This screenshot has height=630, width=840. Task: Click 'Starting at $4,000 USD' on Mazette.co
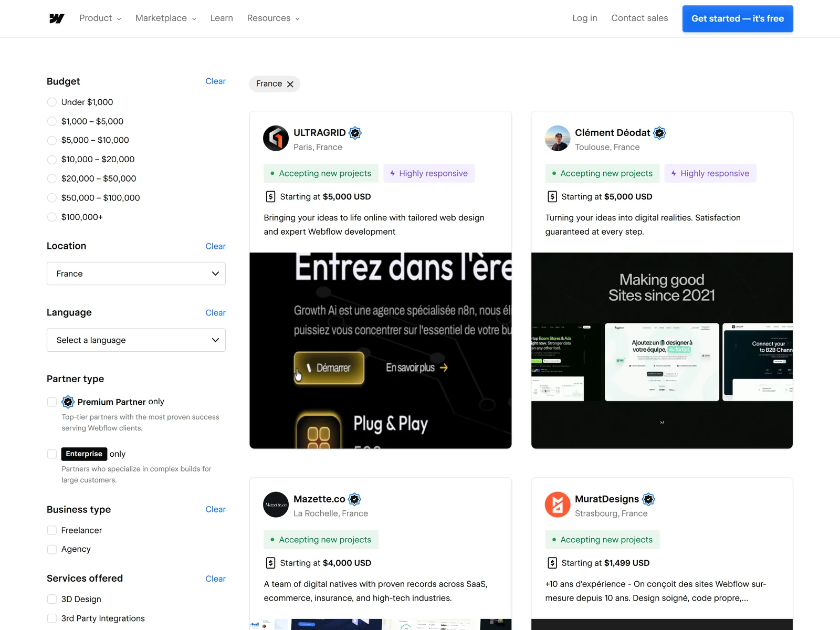(325, 563)
